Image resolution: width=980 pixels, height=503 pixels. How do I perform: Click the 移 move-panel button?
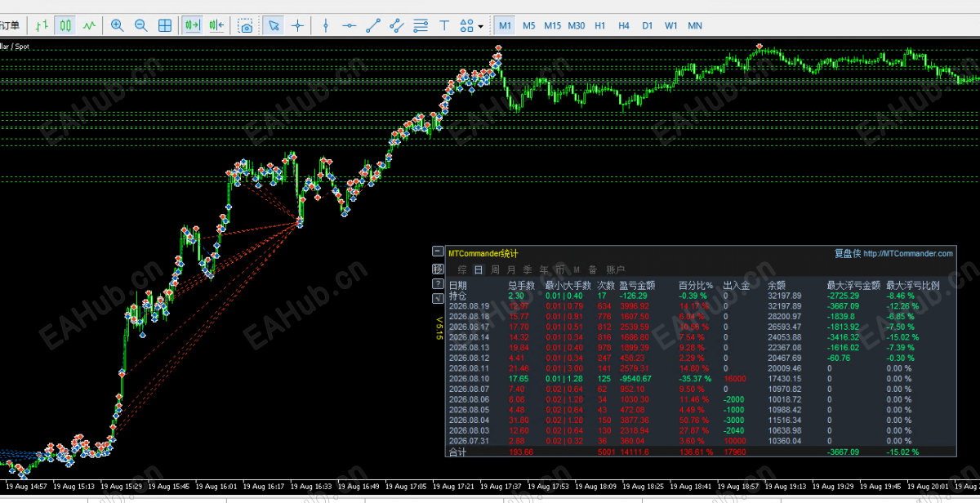click(x=439, y=269)
